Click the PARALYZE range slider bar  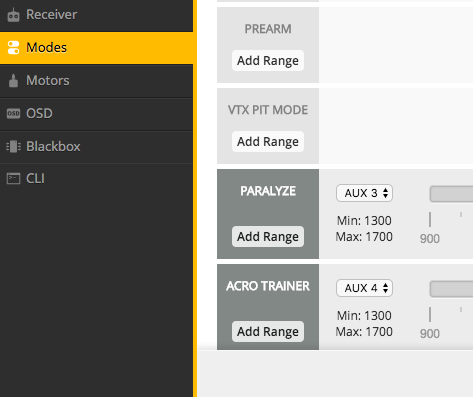point(451,194)
